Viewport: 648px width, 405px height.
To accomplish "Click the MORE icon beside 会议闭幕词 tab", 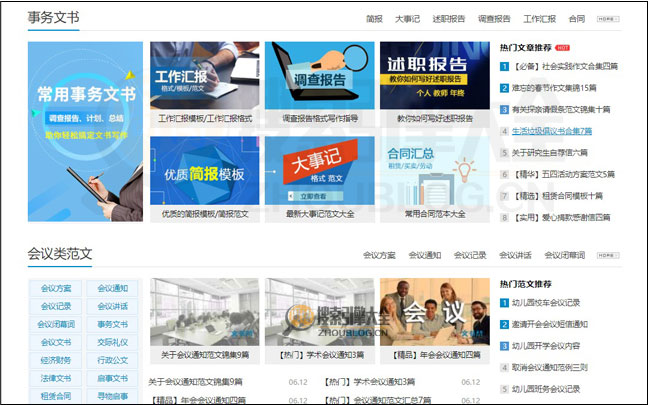I will coord(608,255).
